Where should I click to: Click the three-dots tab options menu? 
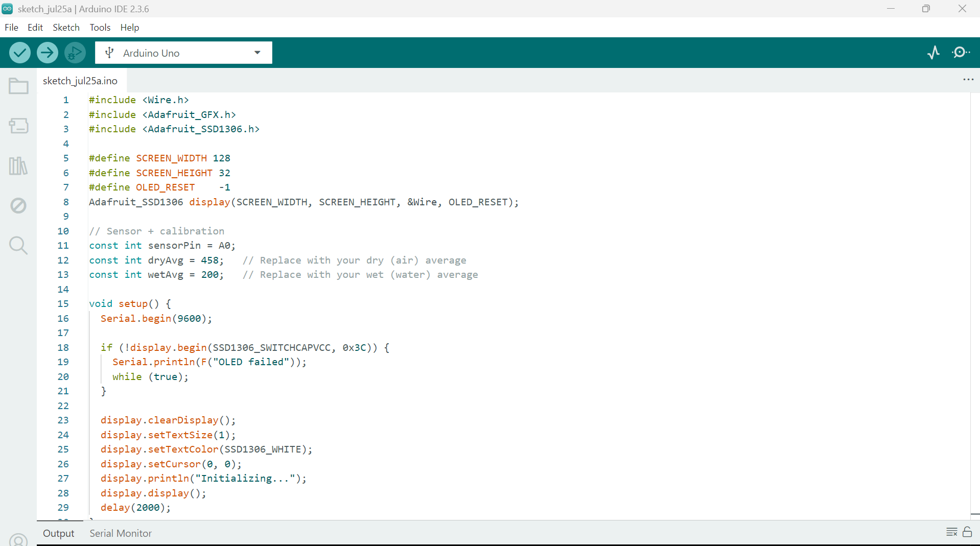tap(968, 80)
